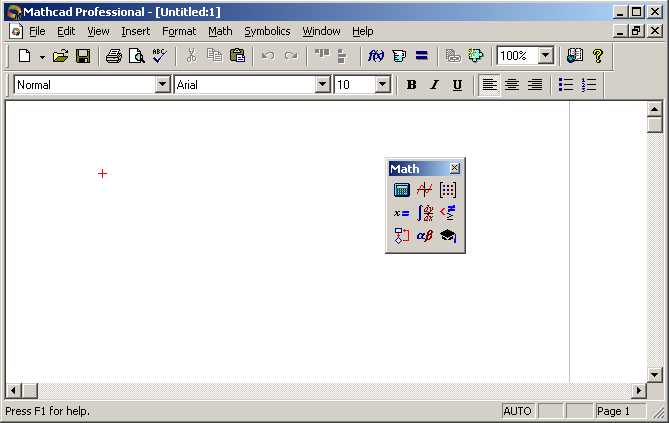Open Greek symbol toolbar (αβ)
This screenshot has width=669, height=423.
pos(425,236)
